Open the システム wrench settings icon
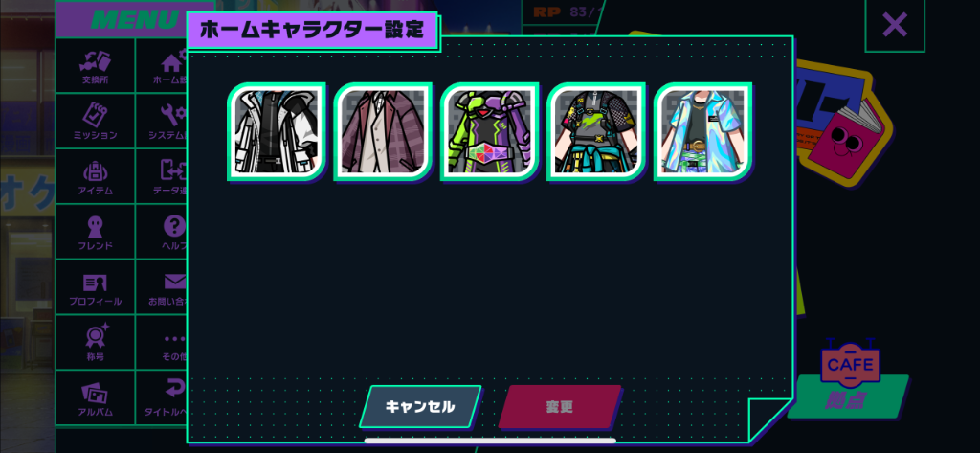Viewport: 980px width, 453px height. coord(161,121)
